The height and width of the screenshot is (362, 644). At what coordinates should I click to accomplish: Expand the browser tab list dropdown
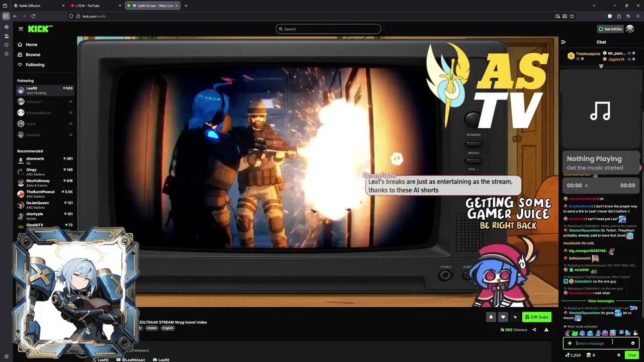[594, 6]
